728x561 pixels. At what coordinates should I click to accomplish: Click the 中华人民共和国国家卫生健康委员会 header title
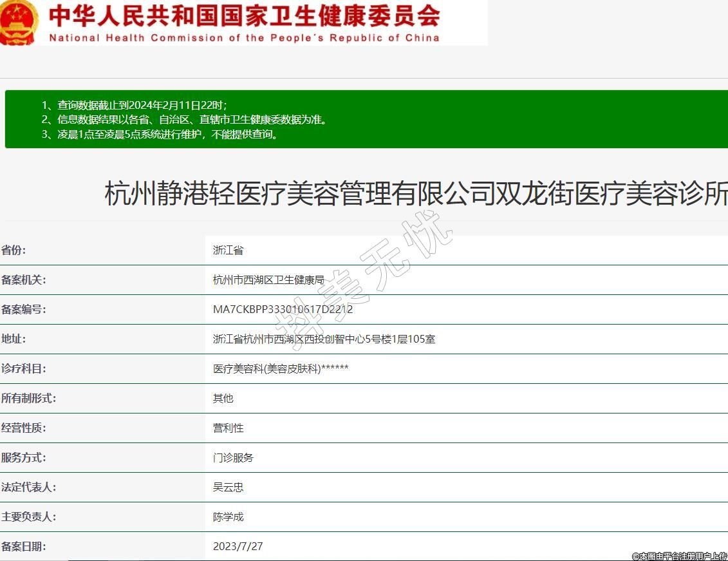coord(245,16)
